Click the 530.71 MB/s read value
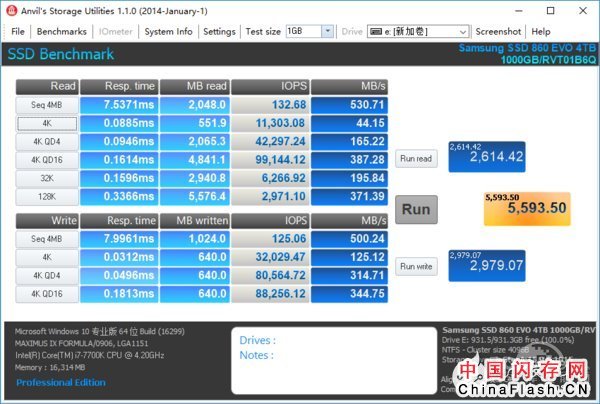The image size is (600, 404). click(x=349, y=105)
